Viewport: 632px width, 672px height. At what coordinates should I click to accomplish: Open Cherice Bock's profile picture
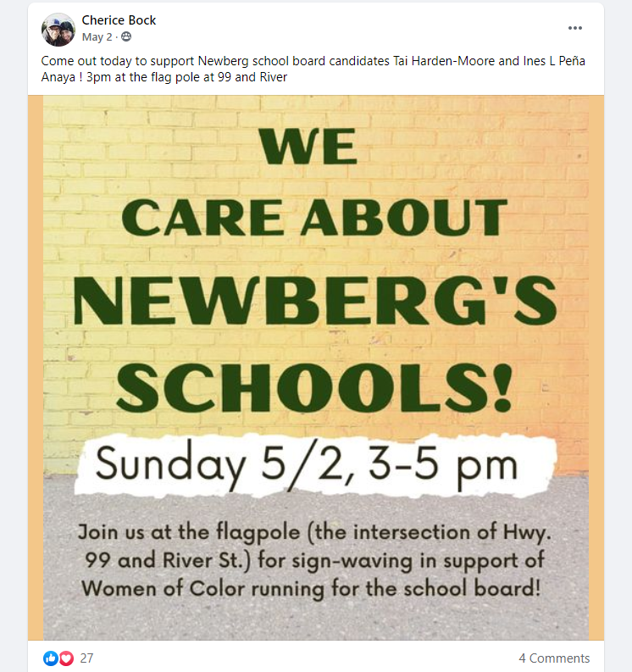point(58,29)
